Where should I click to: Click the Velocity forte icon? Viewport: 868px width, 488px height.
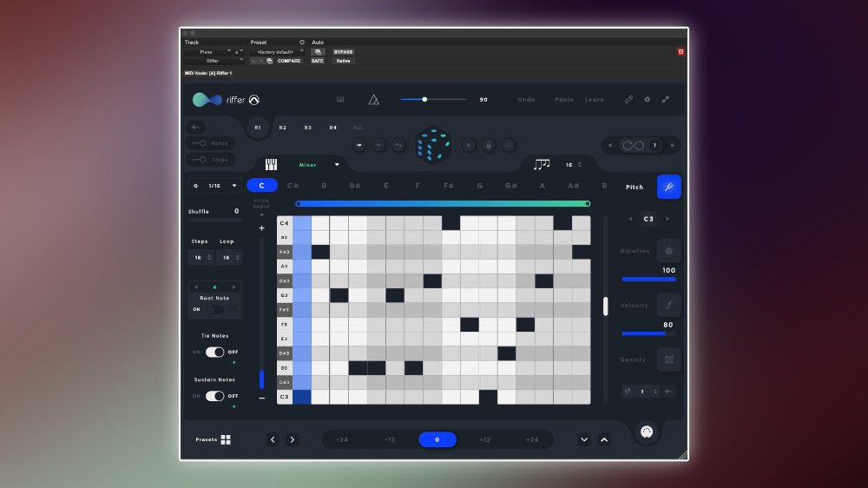coord(668,305)
